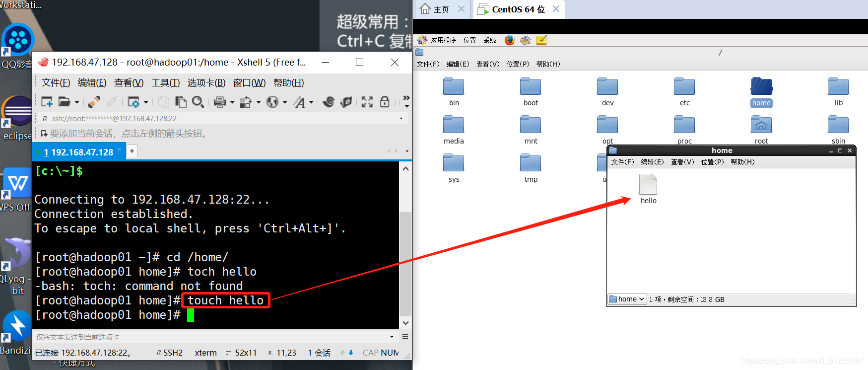The height and width of the screenshot is (370, 868).
Task: Click the Session Properties gear icon in Xshell
Action: point(134,102)
